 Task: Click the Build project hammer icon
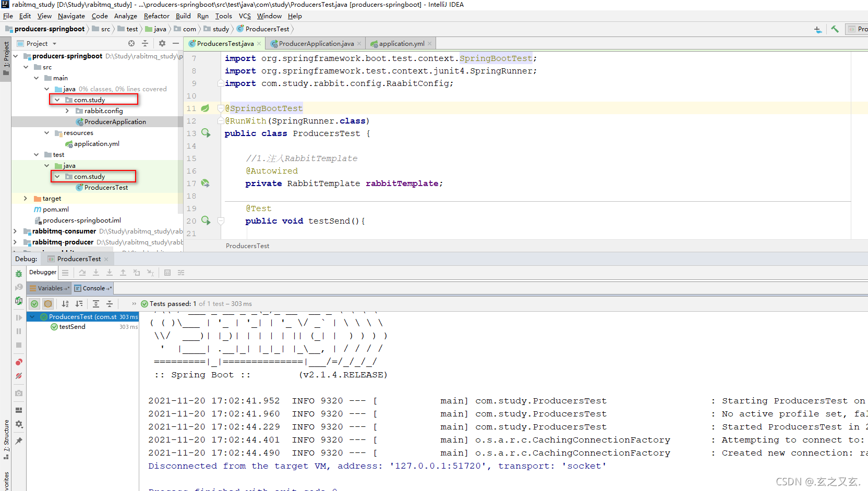pos(835,29)
